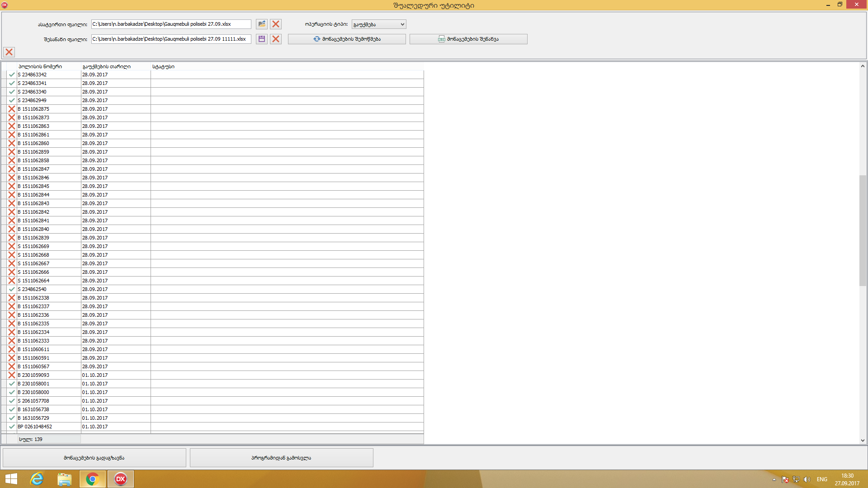Click the DX app icon in taskbar
Image resolution: width=868 pixels, height=488 pixels.
coord(121,479)
